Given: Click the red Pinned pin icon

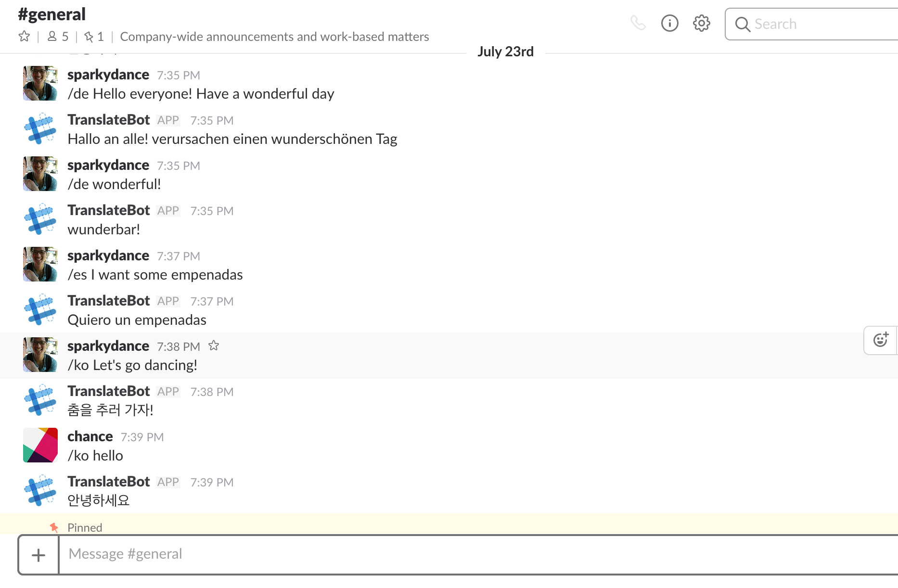Looking at the screenshot, I should [x=54, y=527].
